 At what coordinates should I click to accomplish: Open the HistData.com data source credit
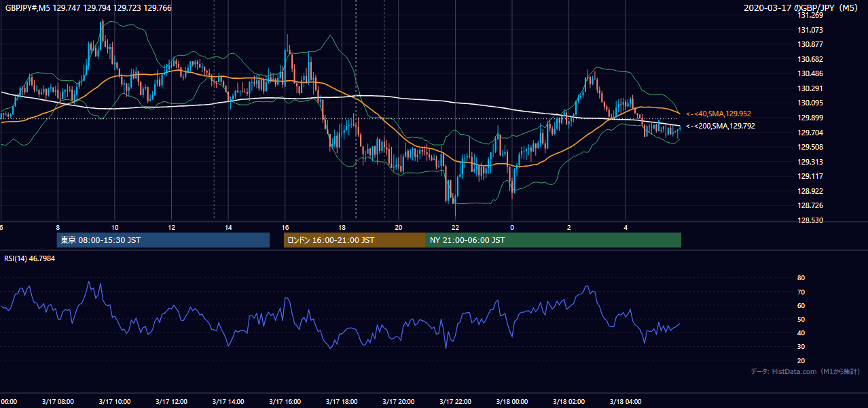click(x=806, y=371)
